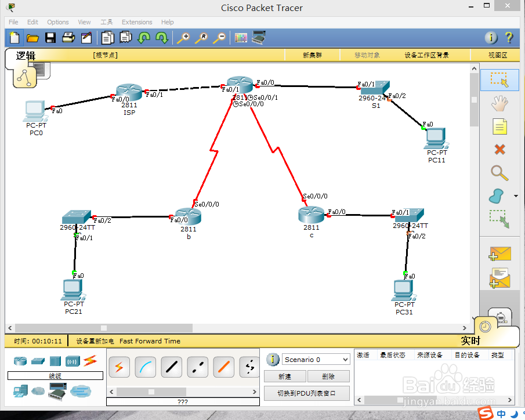Switch to the 逻辑 logical workspace tab
This screenshot has width=525, height=420.
tap(26, 56)
